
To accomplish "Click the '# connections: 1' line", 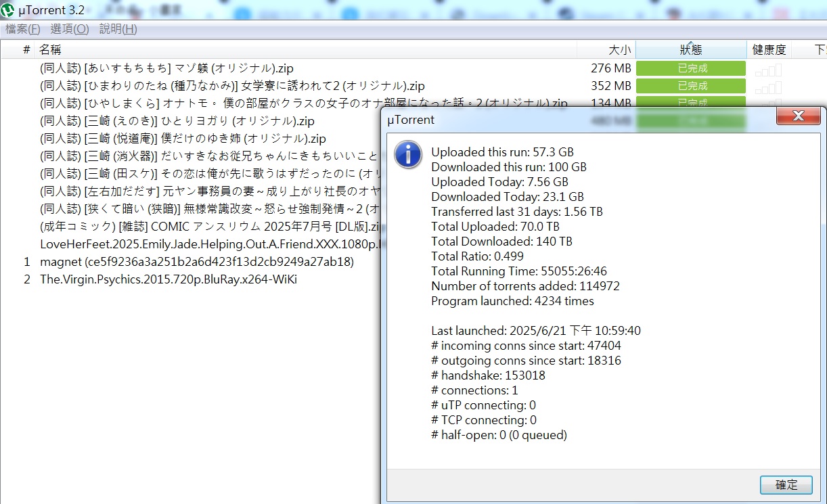I will click(474, 390).
